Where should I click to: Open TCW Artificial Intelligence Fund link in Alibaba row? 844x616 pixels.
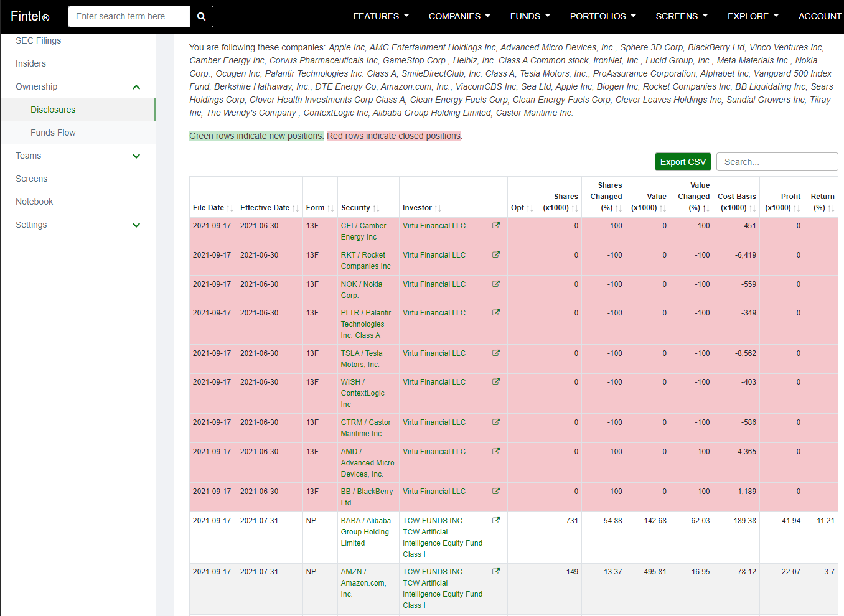point(443,537)
